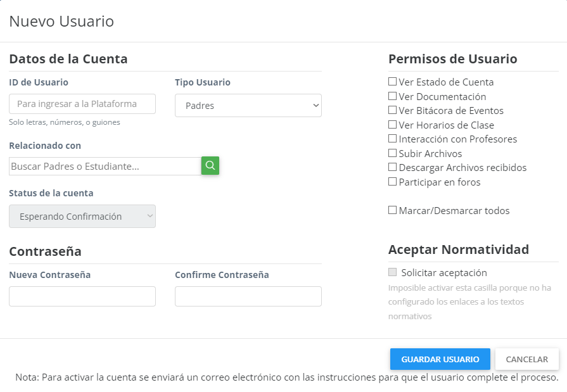The image size is (567, 392).
Task: Toggle Marcar/Desmarcar todos checkbox
Action: 393,210
